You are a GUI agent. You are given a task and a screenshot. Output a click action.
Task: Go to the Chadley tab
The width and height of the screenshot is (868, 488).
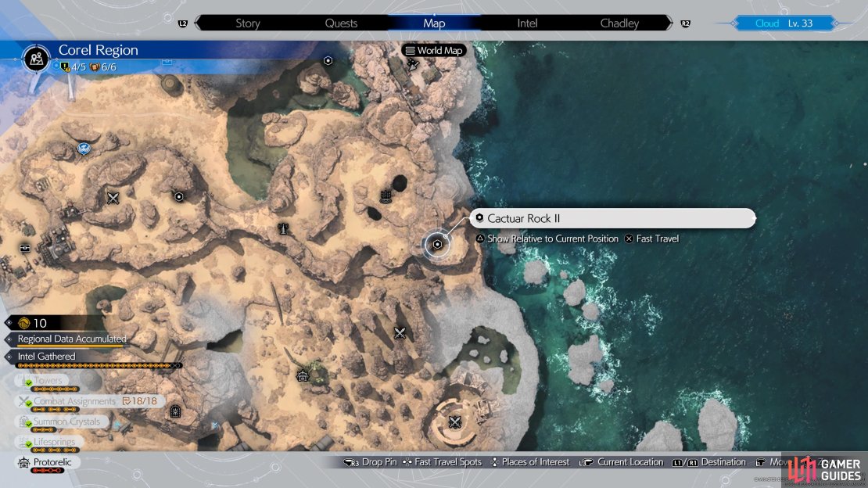point(619,23)
